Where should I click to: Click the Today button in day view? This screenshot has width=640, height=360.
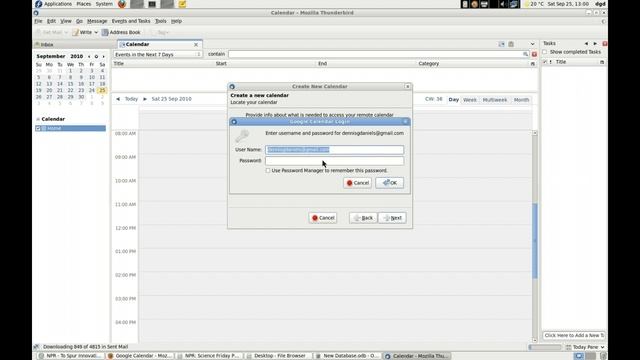(x=131, y=99)
